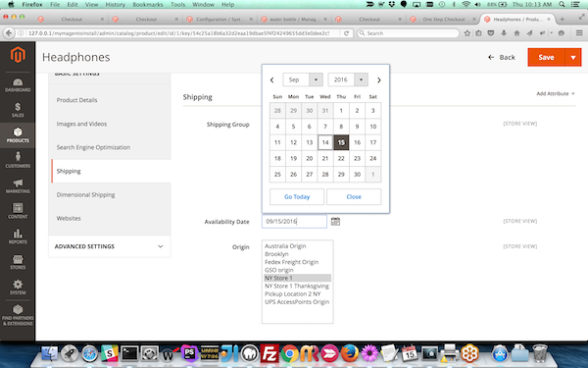Open the calendar picker icon beside Availability Date
The height and width of the screenshot is (368, 588).
coord(335,221)
